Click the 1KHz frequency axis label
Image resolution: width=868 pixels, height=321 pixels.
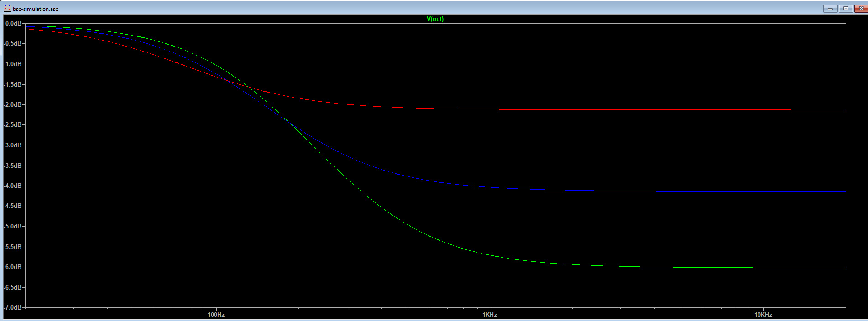pos(489,315)
